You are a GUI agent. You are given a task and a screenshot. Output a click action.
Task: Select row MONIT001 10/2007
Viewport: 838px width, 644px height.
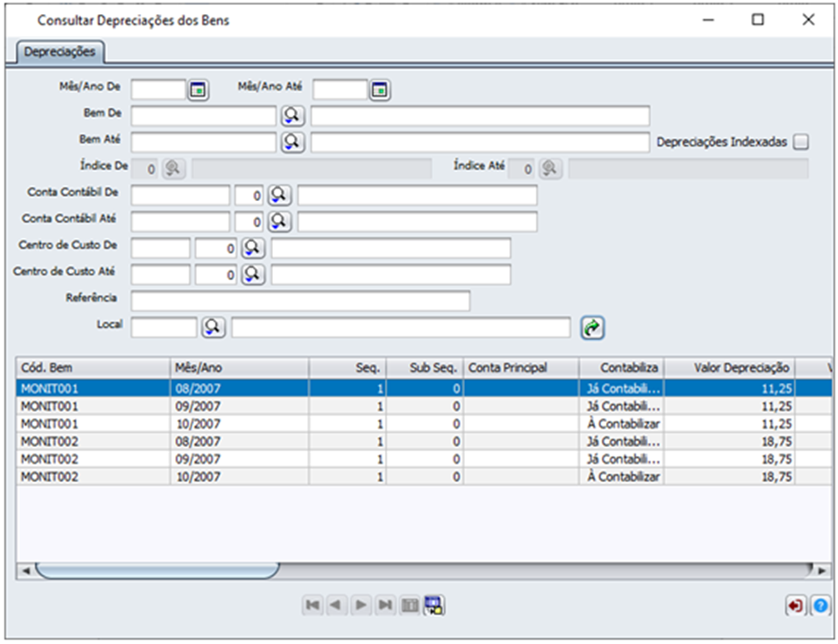(x=424, y=424)
